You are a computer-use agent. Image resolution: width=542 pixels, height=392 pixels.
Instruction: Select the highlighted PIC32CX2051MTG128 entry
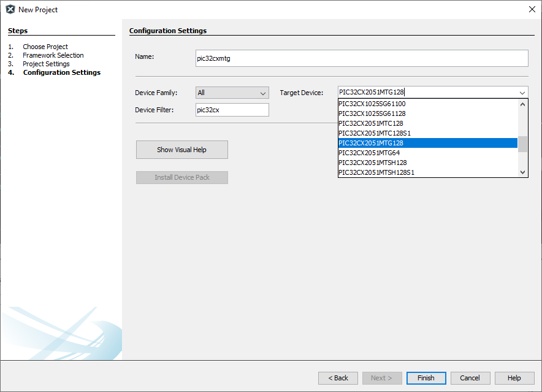pos(427,143)
